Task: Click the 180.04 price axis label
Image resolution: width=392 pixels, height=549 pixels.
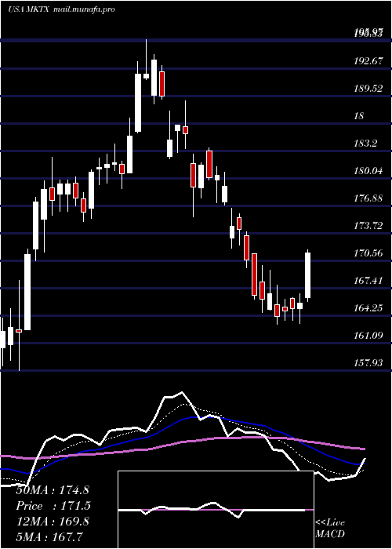Action: pyautogui.click(x=368, y=171)
